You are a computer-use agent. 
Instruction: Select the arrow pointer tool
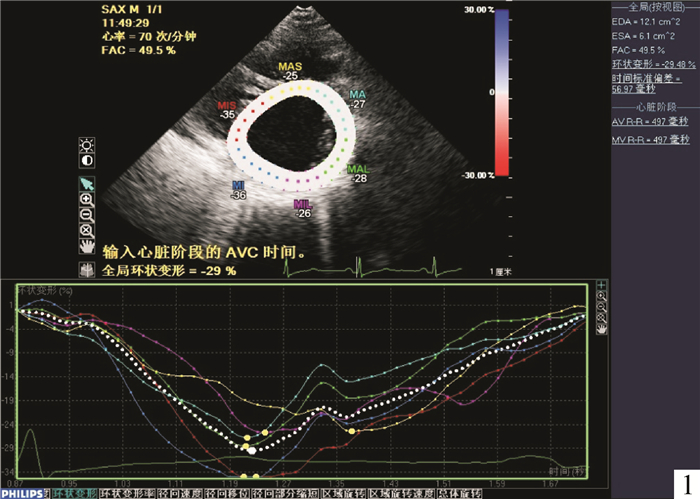pyautogui.click(x=87, y=183)
